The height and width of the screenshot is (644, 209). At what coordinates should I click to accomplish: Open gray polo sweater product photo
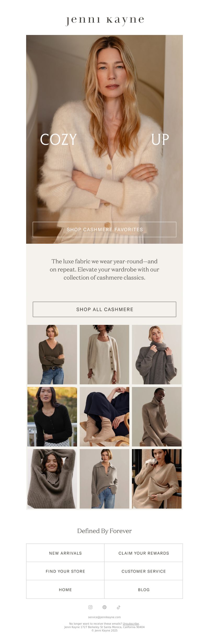click(x=104, y=479)
